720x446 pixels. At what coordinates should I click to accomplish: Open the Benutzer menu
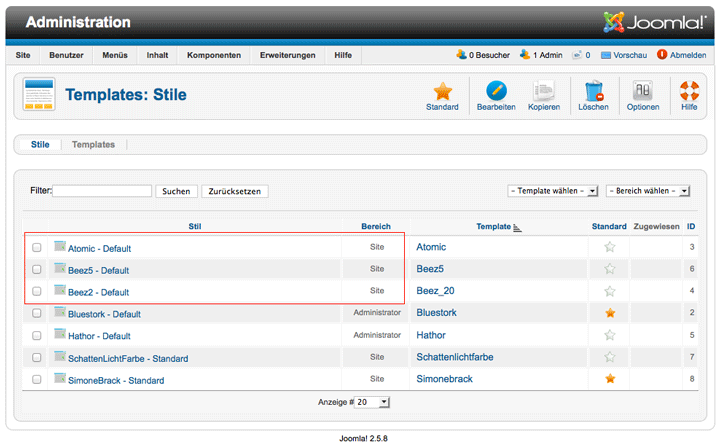66,55
